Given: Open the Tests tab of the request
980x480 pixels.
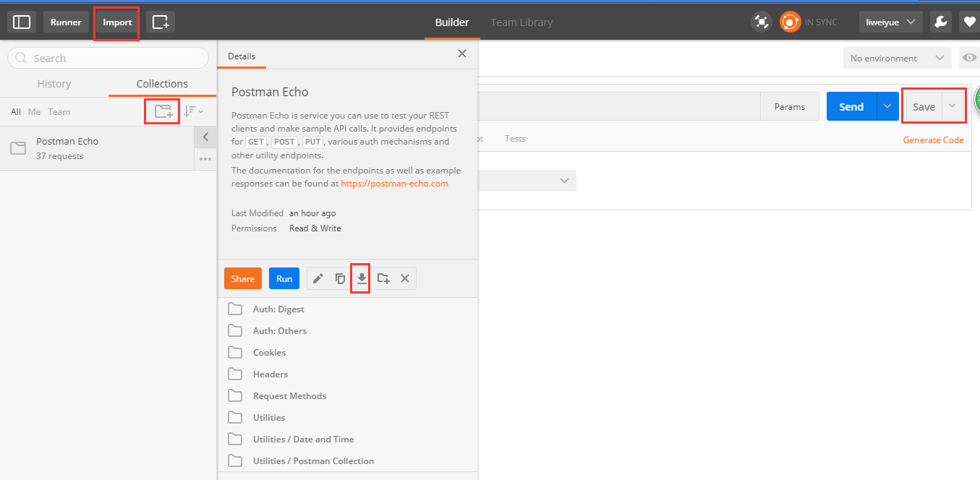Looking at the screenshot, I should [x=515, y=138].
